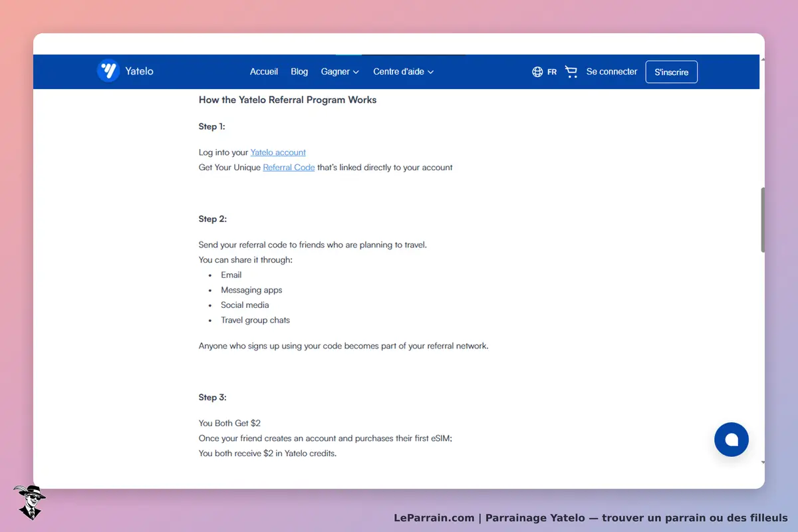Screen dimensions: 798x532
Task: Click the S'inscrire button
Action: [672, 72]
